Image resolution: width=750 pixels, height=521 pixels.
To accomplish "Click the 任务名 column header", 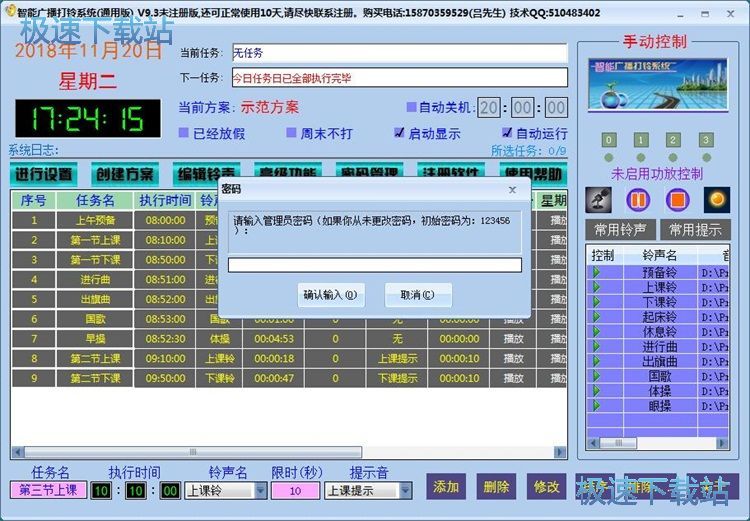I will [x=95, y=200].
